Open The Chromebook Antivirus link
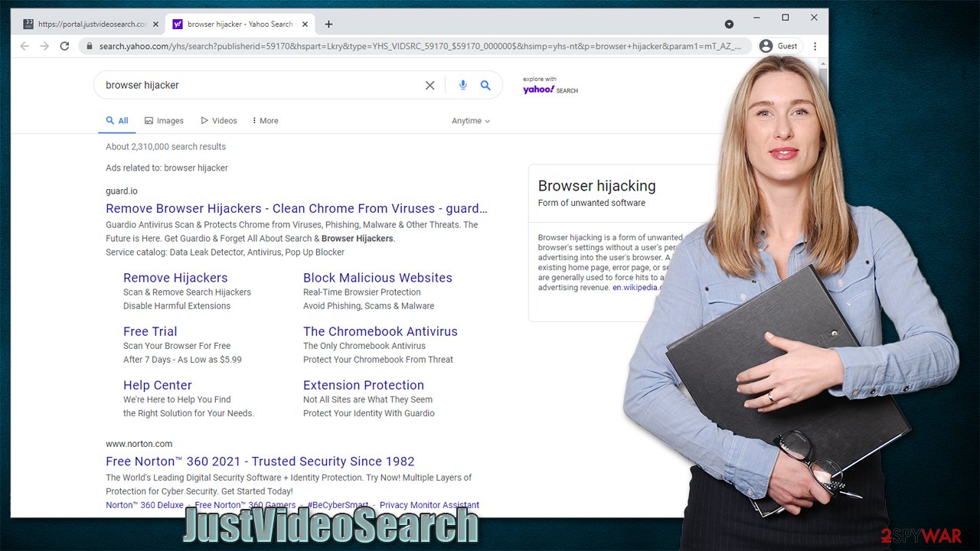The height and width of the screenshot is (551, 980). [381, 331]
